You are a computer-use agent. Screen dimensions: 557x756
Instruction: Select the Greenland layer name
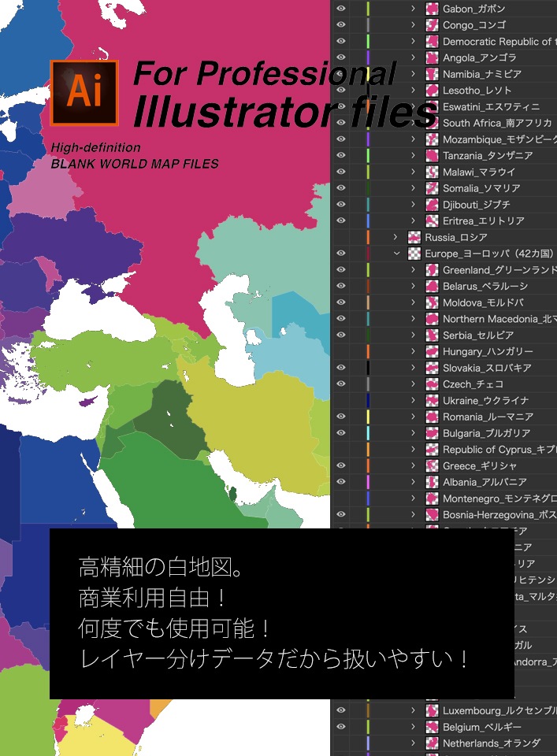tap(499, 270)
